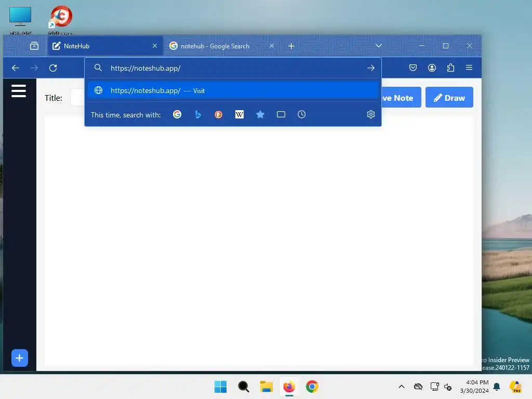Viewport: 532px width, 399px height.
Task: Expand the list all tabs chevron
Action: 379,46
